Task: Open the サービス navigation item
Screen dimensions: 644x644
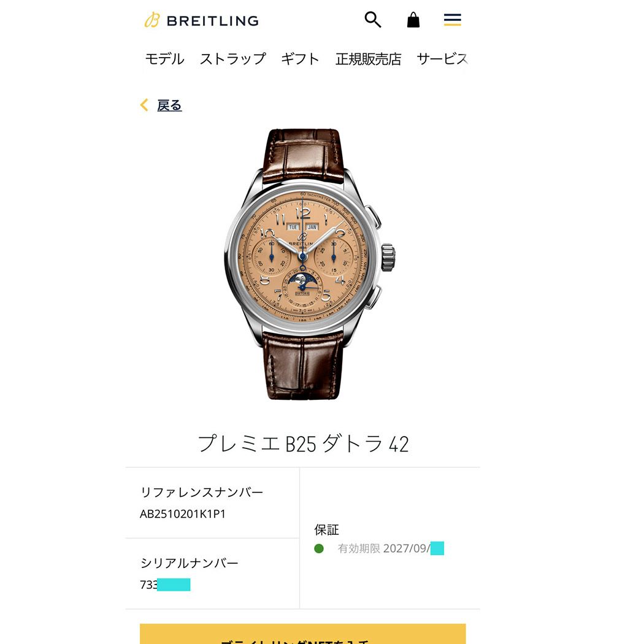Action: tap(442, 59)
